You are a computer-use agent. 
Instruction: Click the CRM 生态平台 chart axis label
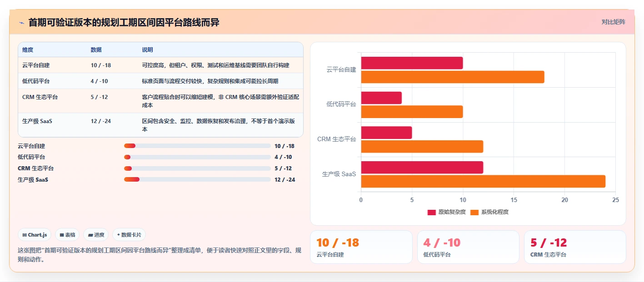pos(337,139)
